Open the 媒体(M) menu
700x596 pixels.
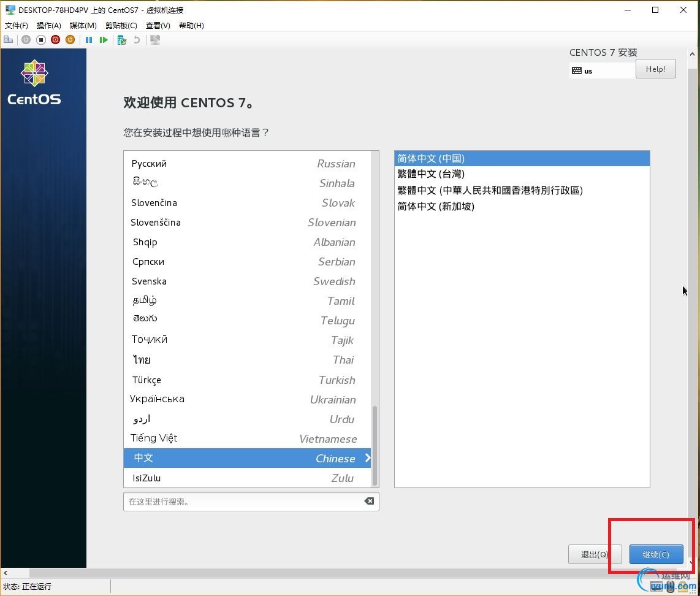pyautogui.click(x=83, y=26)
